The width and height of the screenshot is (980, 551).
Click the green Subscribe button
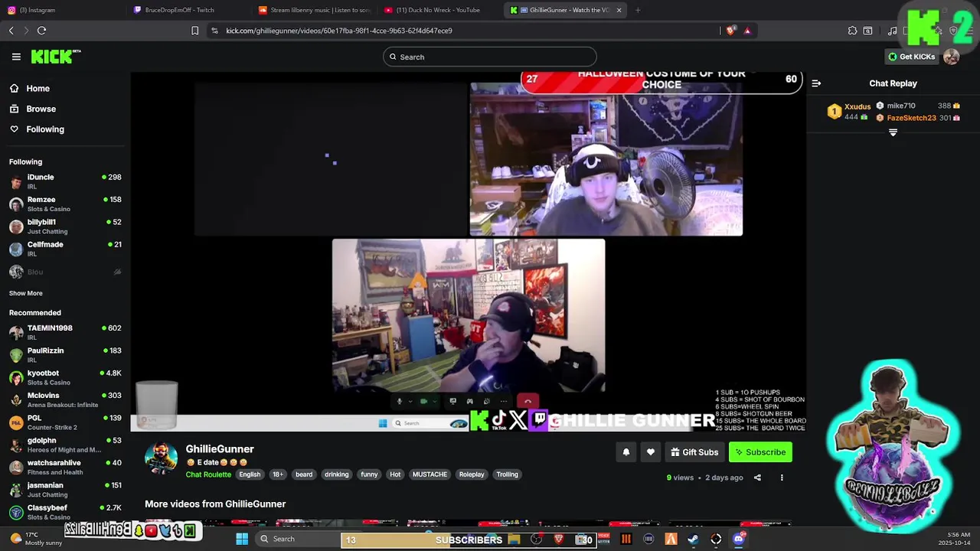(x=760, y=452)
